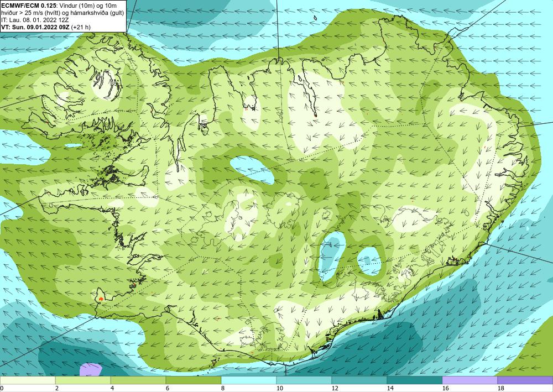Click the legend scale label '6'
Image resolution: width=553 pixels, height=392 pixels.
point(168,388)
